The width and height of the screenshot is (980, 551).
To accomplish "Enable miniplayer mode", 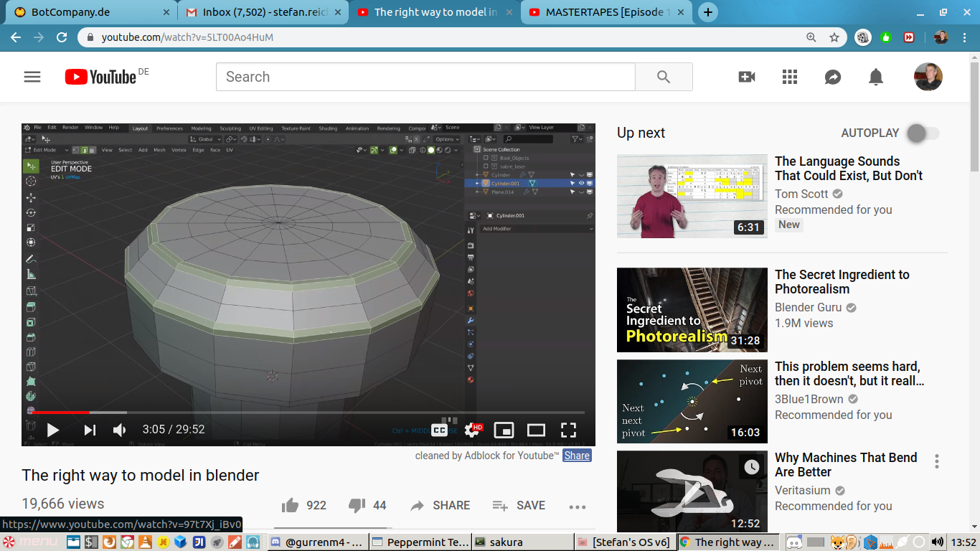I will (x=504, y=430).
